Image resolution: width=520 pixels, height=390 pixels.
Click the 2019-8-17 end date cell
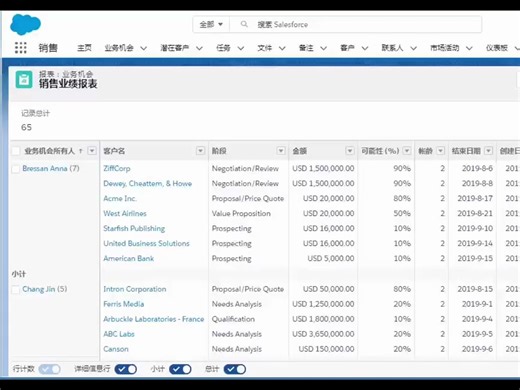pyautogui.click(x=475, y=198)
